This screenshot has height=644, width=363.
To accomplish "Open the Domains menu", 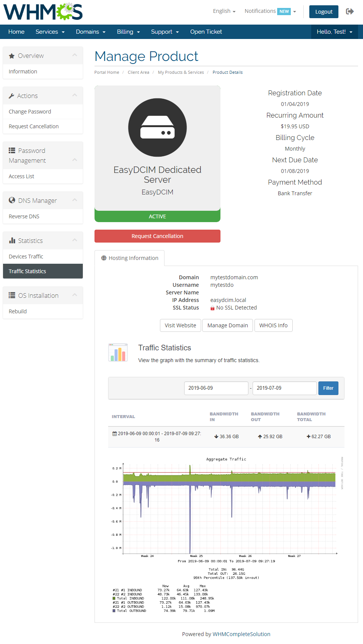I will (91, 32).
